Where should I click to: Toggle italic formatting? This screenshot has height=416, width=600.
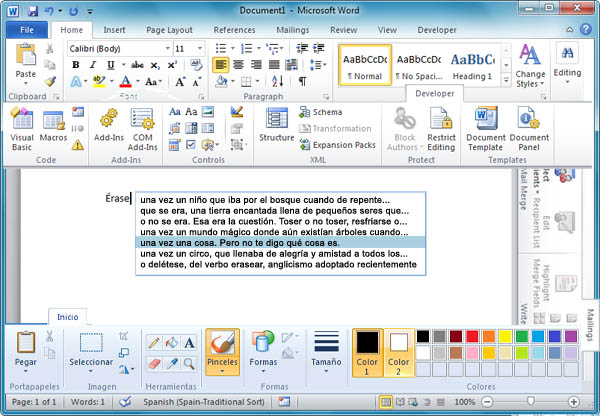pyautogui.click(x=93, y=65)
